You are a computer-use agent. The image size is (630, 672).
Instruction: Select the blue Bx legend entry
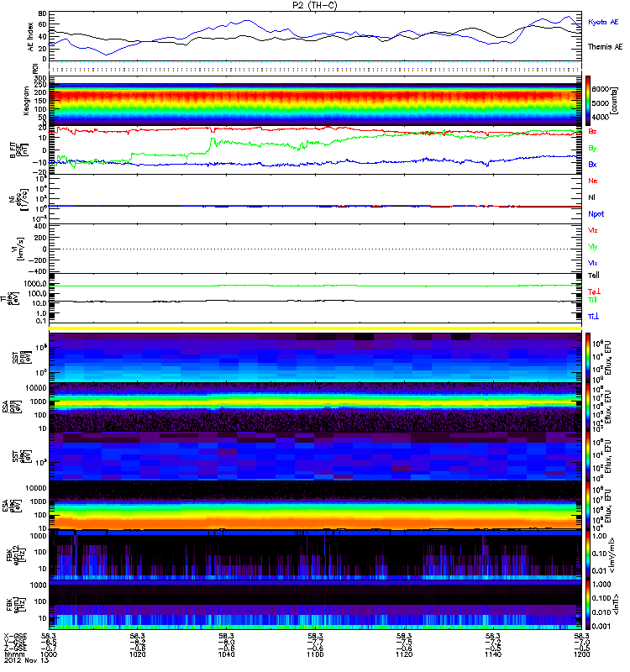pyautogui.click(x=593, y=164)
